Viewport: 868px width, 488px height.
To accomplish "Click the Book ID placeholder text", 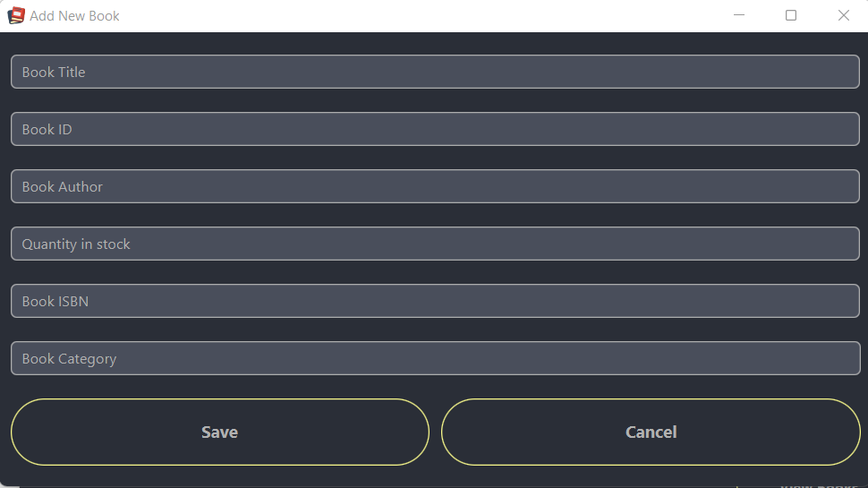I will tap(47, 130).
